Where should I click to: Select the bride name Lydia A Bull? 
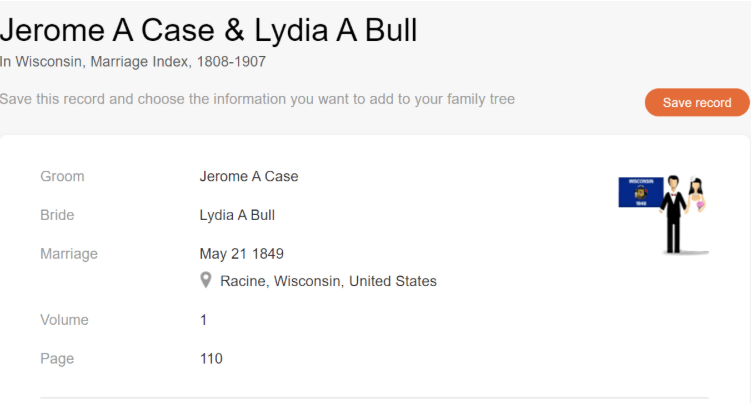pyautogui.click(x=237, y=215)
